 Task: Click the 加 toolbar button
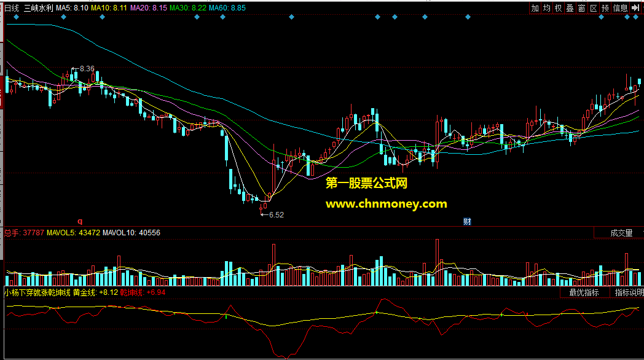(535, 8)
